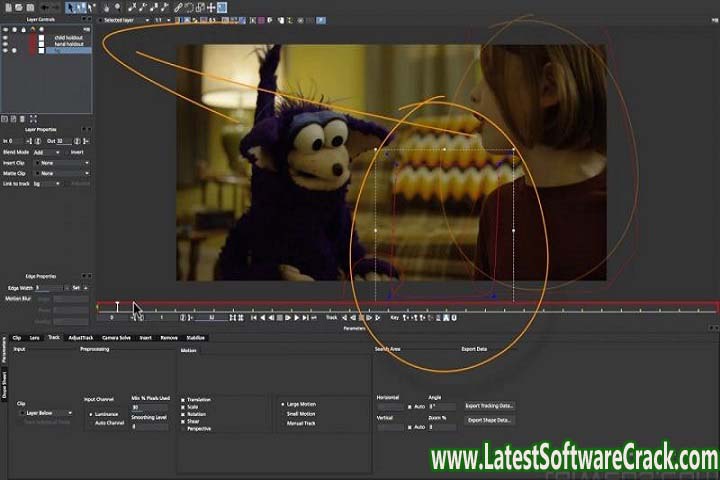The width and height of the screenshot is (720, 480).
Task: Open the Link to track dropdown
Action: (x=47, y=184)
